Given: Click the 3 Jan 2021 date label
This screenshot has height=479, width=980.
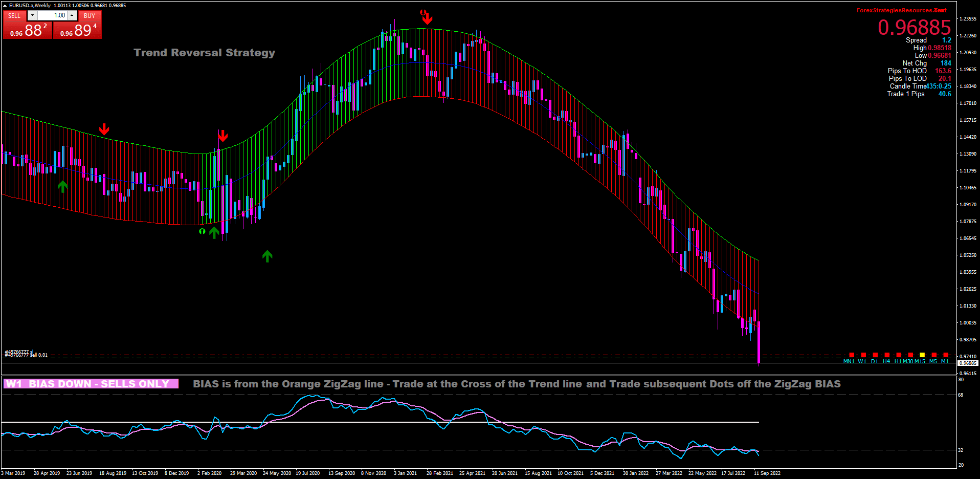Looking at the screenshot, I should 405,473.
